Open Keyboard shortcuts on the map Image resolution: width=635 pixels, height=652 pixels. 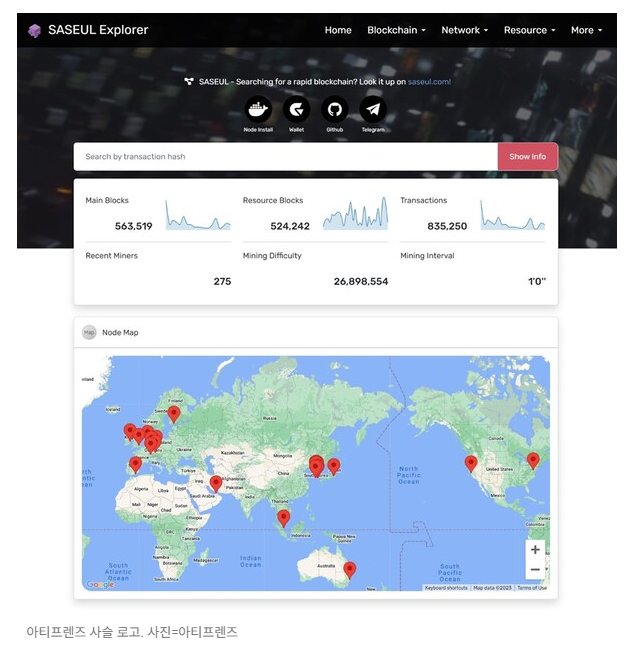[446, 588]
